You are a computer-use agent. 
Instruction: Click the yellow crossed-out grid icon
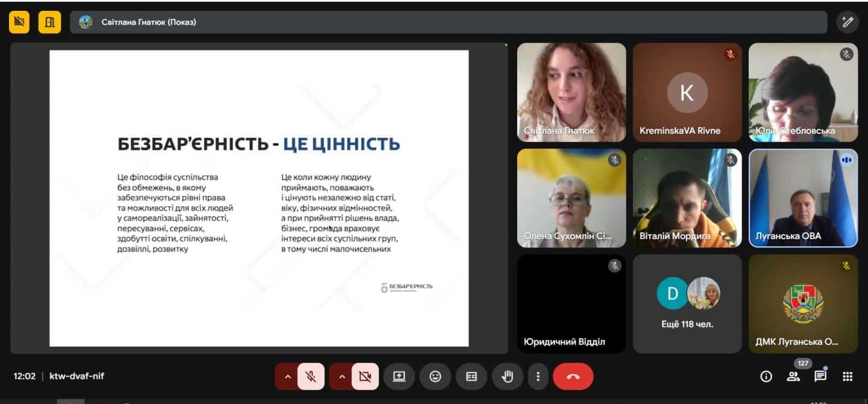coord(19,22)
